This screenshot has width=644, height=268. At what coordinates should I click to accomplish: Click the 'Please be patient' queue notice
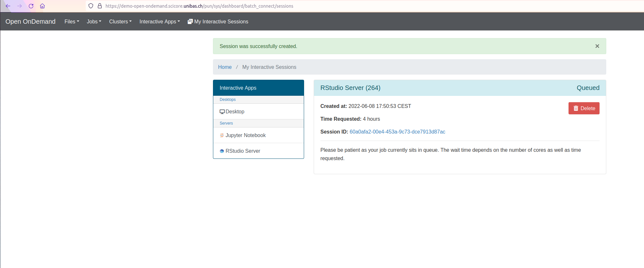pos(451,154)
